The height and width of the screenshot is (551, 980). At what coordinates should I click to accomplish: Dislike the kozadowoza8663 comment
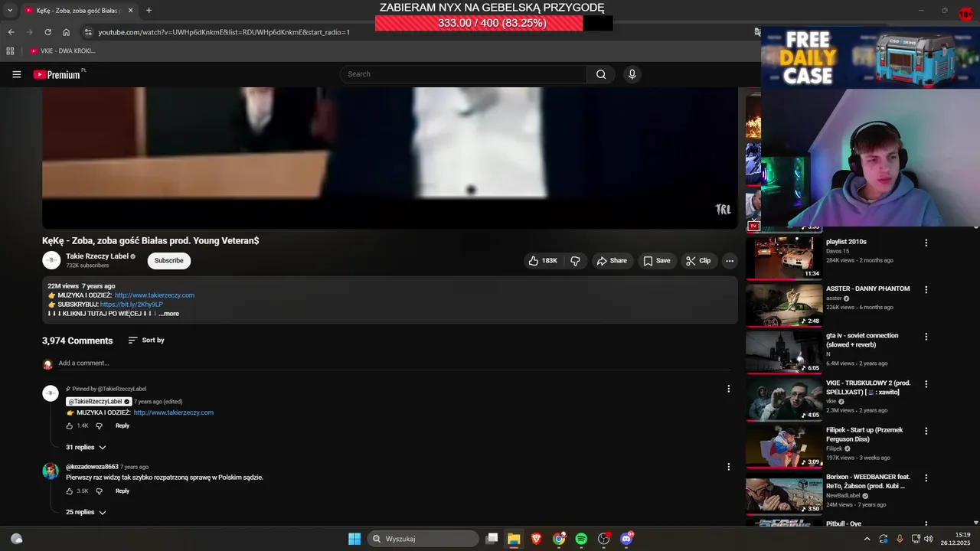(x=99, y=491)
